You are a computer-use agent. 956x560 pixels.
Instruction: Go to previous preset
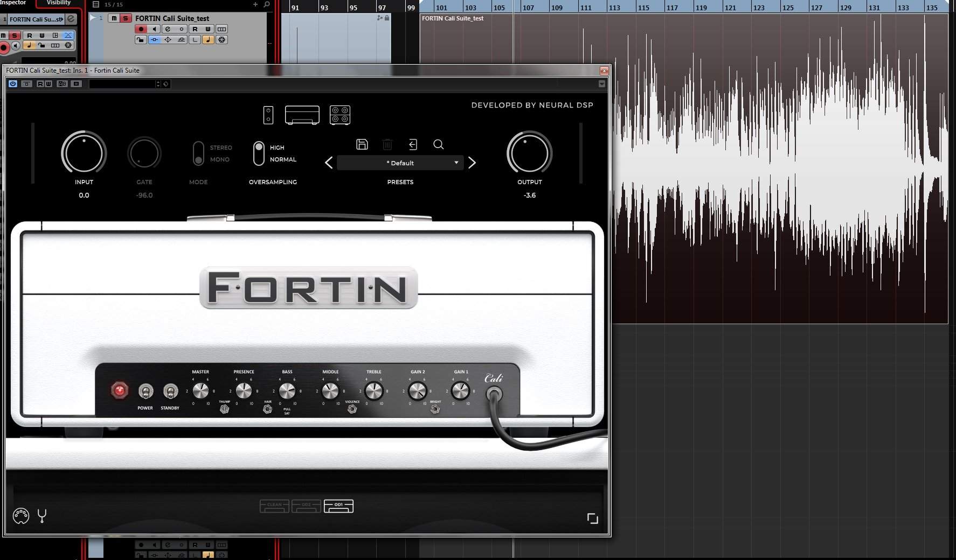click(329, 163)
